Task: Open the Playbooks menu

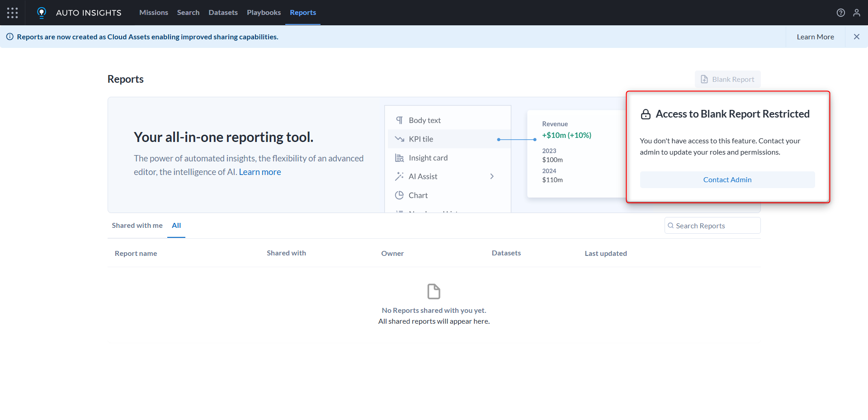Action: coord(264,13)
